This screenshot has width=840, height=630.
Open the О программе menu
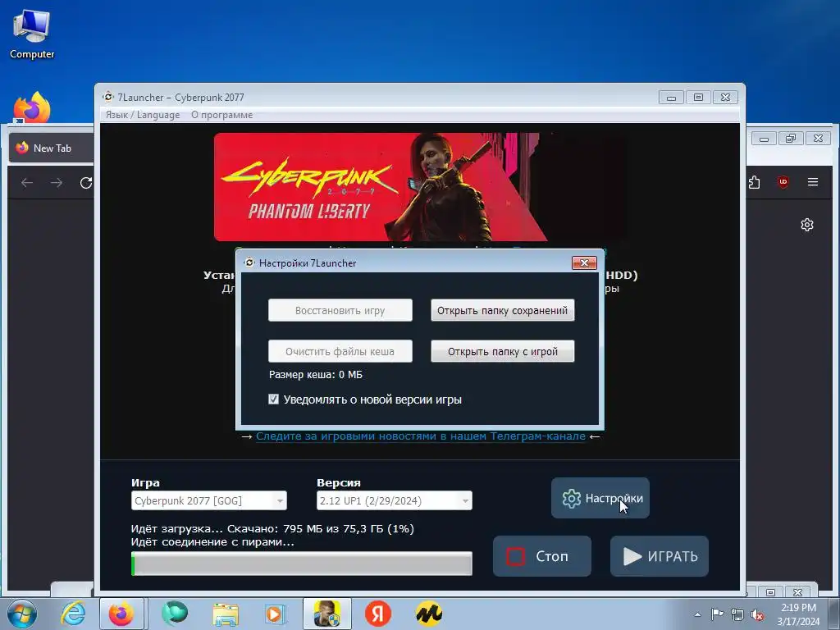pos(221,115)
